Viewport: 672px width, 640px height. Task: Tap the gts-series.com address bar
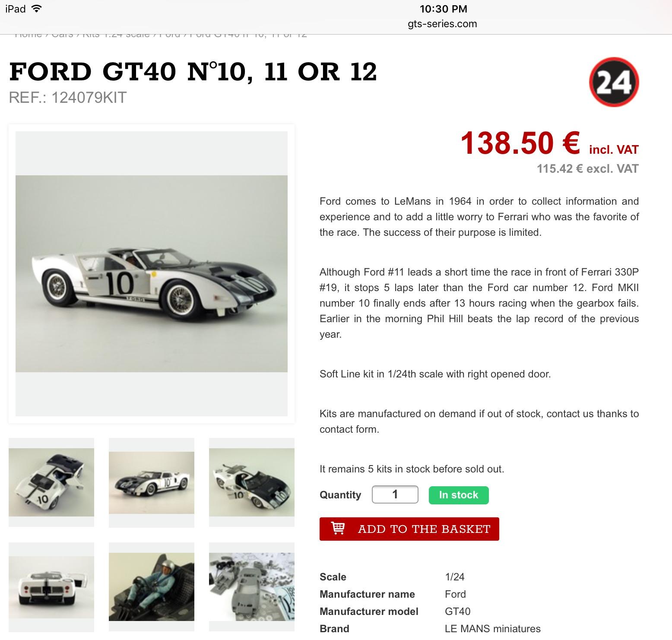442,24
